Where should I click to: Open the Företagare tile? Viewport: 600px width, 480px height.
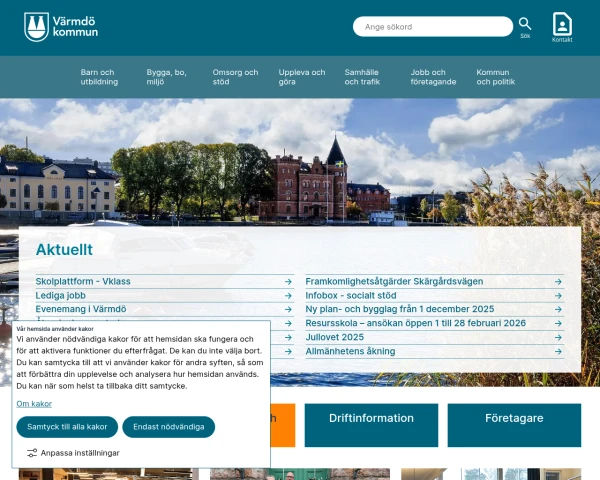[514, 425]
